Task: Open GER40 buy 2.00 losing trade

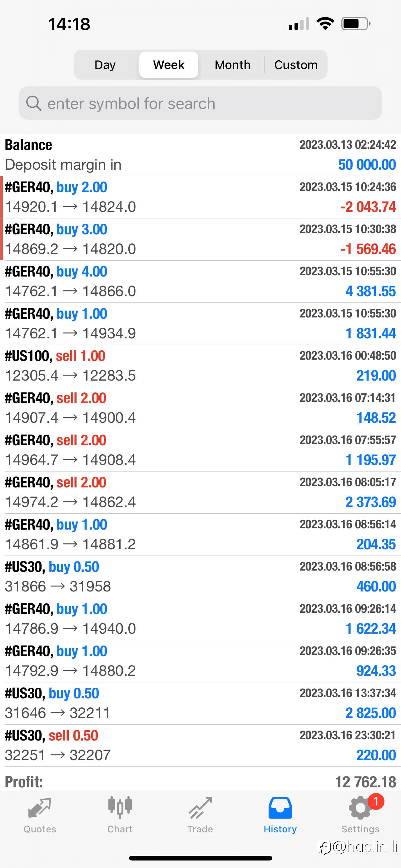Action: click(200, 197)
